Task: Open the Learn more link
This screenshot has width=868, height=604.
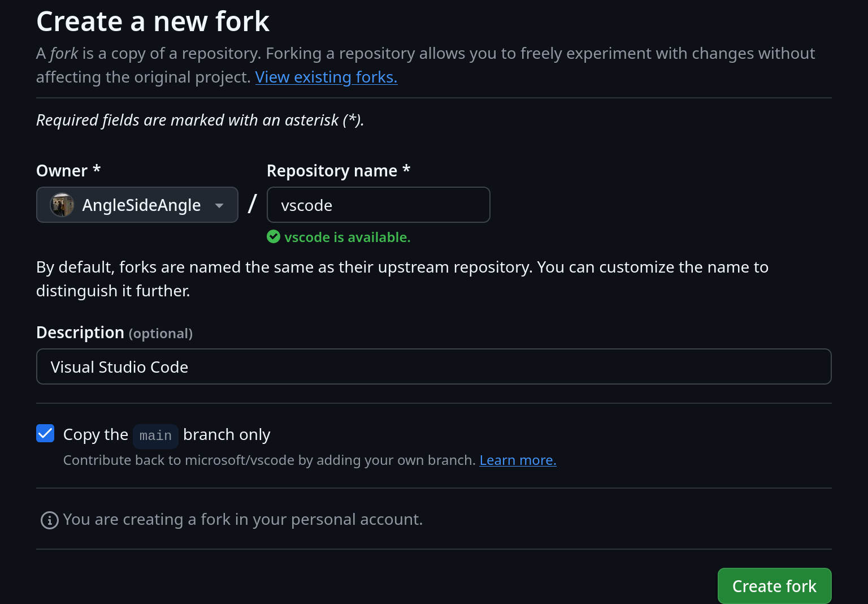Action: tap(518, 460)
